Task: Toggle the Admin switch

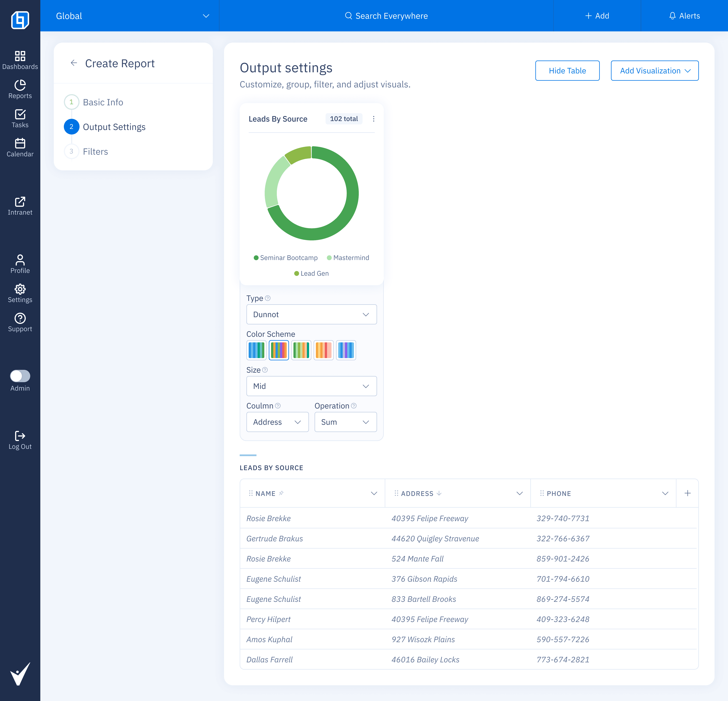Action: pos(20,376)
